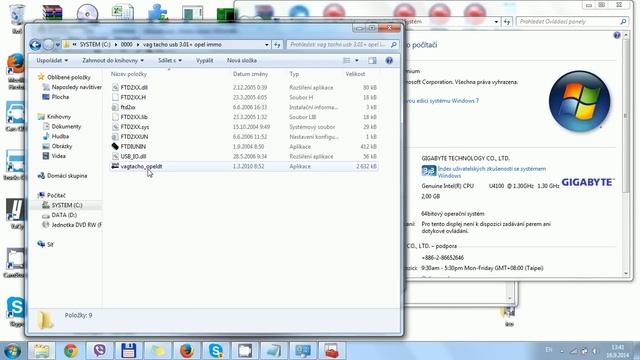Open File Explorer taskbar icon
This screenshot has width=640, height=360.
(x=42, y=351)
